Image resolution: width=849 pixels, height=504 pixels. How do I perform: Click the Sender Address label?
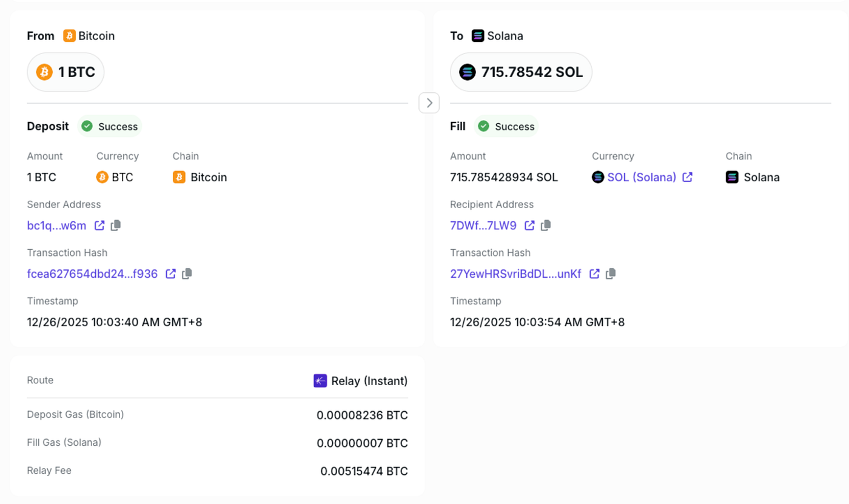64,204
